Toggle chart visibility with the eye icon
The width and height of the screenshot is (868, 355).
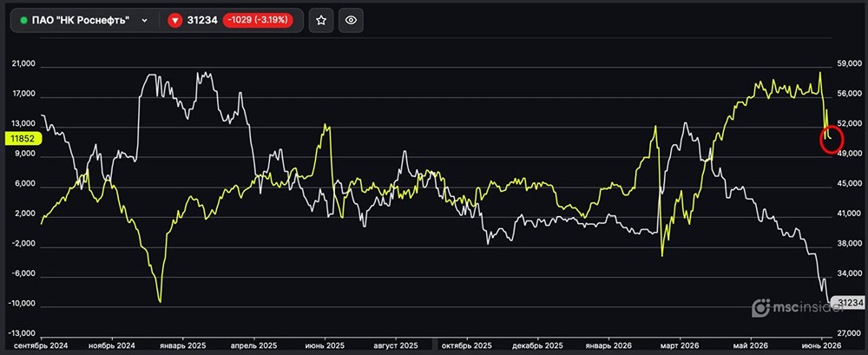pos(351,21)
